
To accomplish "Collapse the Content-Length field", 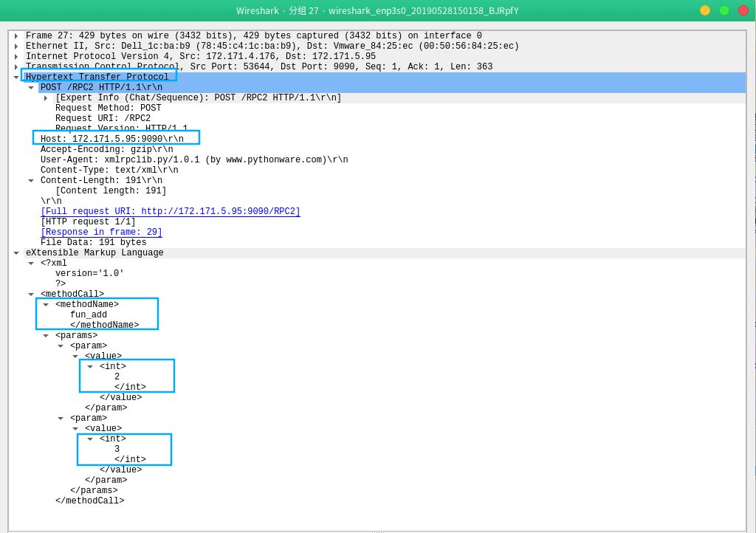I will 31,180.
